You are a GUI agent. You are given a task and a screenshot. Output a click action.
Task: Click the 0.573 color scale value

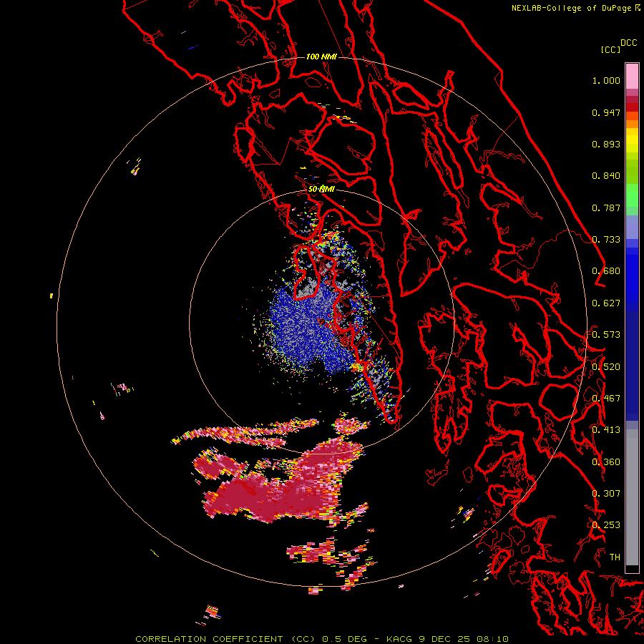click(x=606, y=335)
